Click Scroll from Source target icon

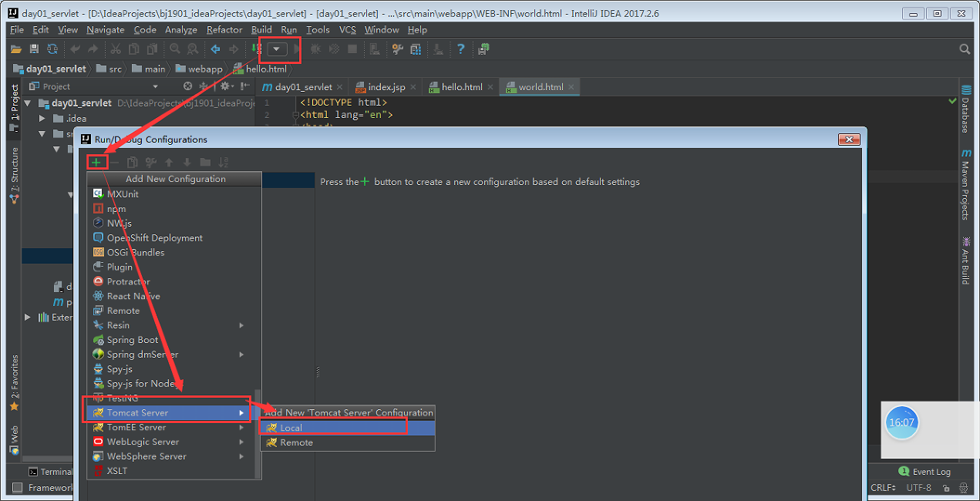(187, 86)
